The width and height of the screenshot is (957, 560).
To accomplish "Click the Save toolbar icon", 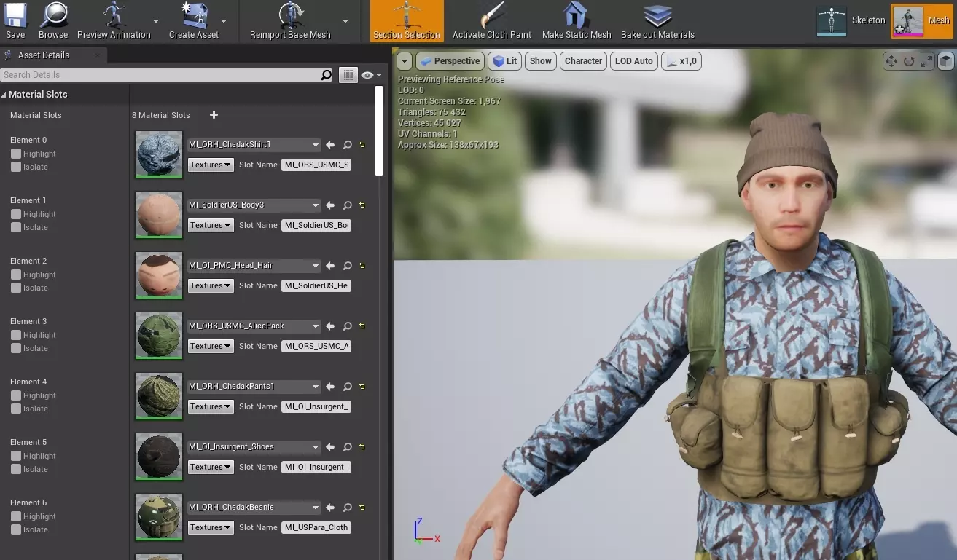I will [15, 20].
